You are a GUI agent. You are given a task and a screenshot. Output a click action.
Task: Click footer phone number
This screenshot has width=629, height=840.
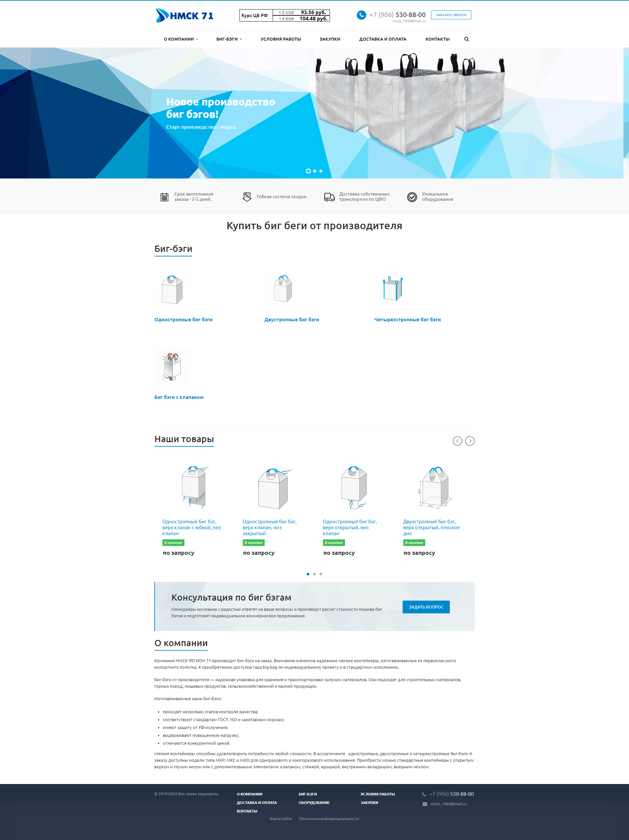point(452,794)
